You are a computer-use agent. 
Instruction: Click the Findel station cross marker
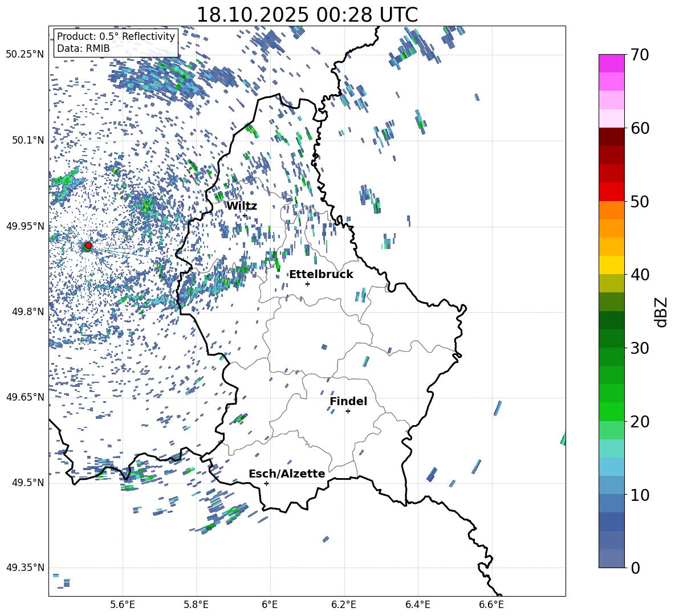tap(348, 411)
